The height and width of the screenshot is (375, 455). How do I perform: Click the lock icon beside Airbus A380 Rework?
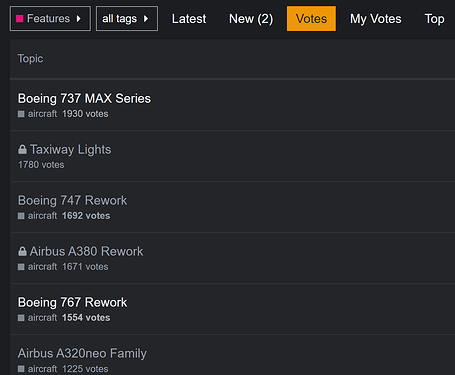tap(22, 251)
